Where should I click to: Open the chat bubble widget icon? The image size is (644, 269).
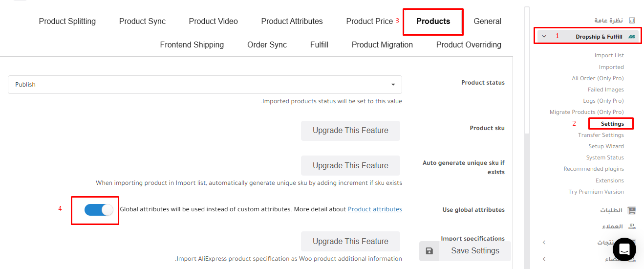pos(624,249)
